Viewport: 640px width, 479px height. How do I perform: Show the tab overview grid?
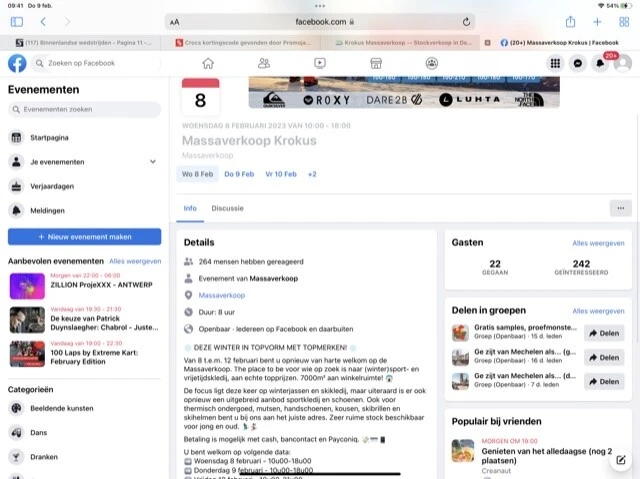(x=624, y=22)
